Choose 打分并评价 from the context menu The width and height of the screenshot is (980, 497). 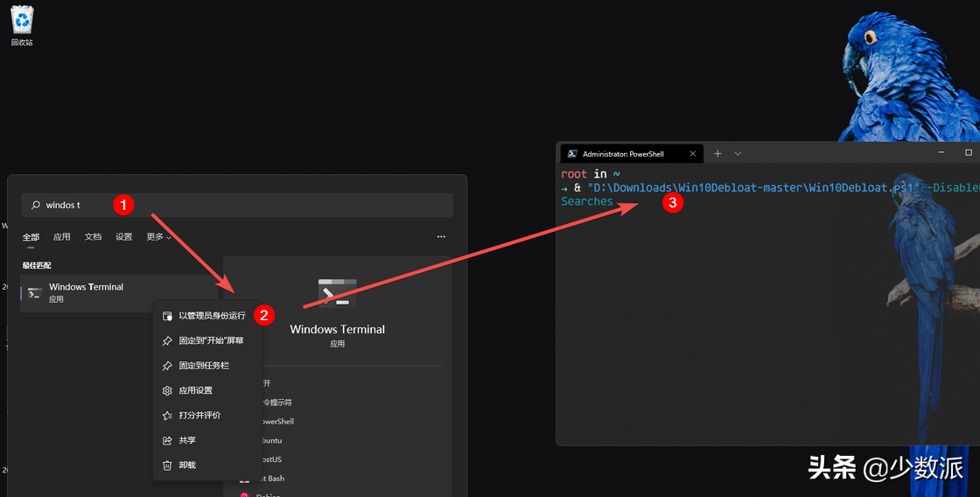206,415
